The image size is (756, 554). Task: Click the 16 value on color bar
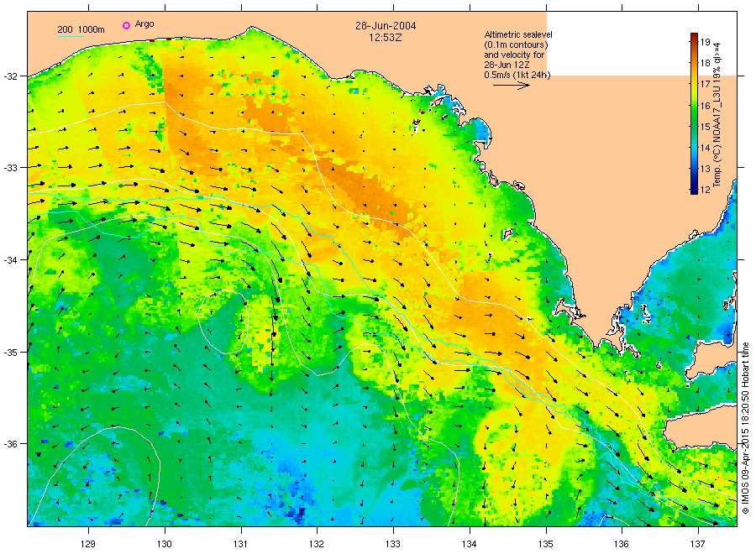pos(706,106)
